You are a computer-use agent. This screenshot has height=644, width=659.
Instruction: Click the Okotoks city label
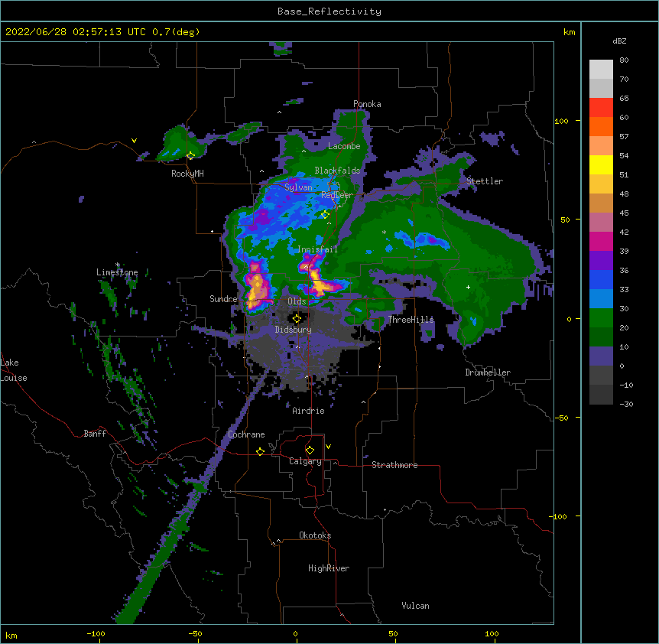pyautogui.click(x=315, y=535)
